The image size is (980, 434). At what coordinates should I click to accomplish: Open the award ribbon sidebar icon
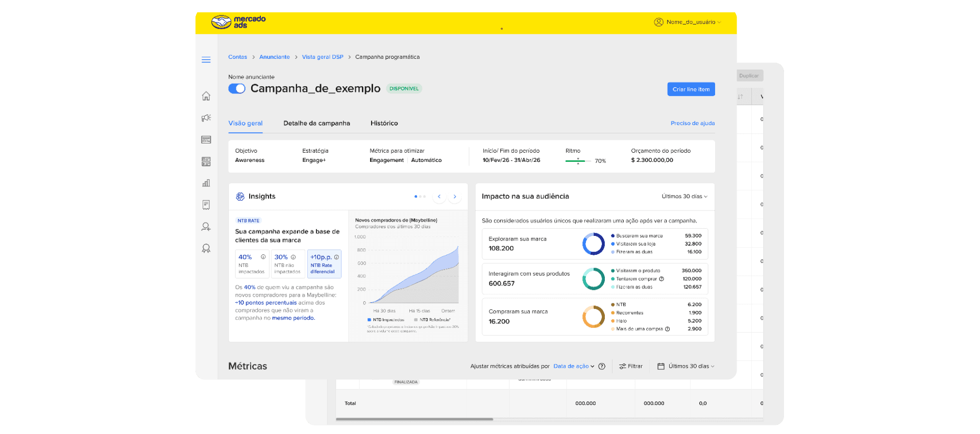coord(206,249)
